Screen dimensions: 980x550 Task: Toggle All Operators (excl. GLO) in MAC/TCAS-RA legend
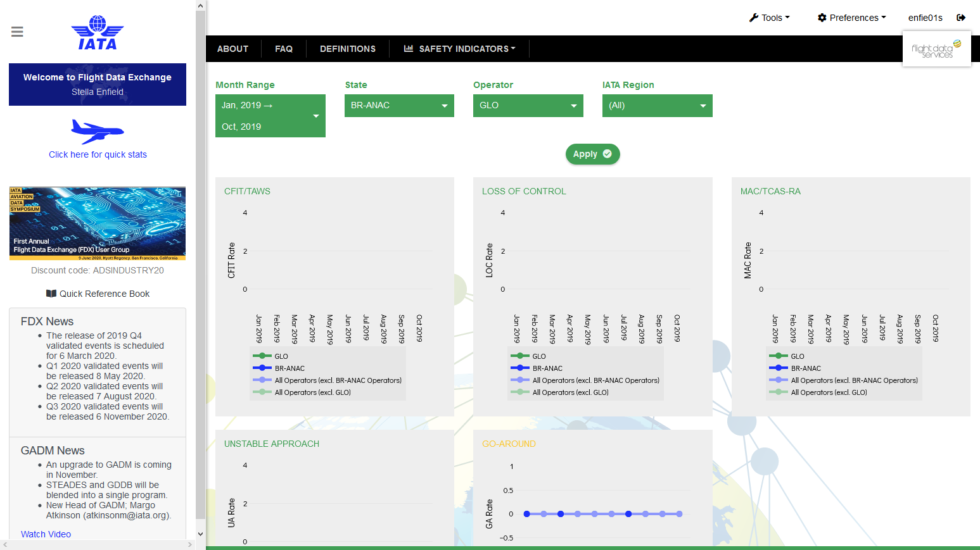(818, 392)
